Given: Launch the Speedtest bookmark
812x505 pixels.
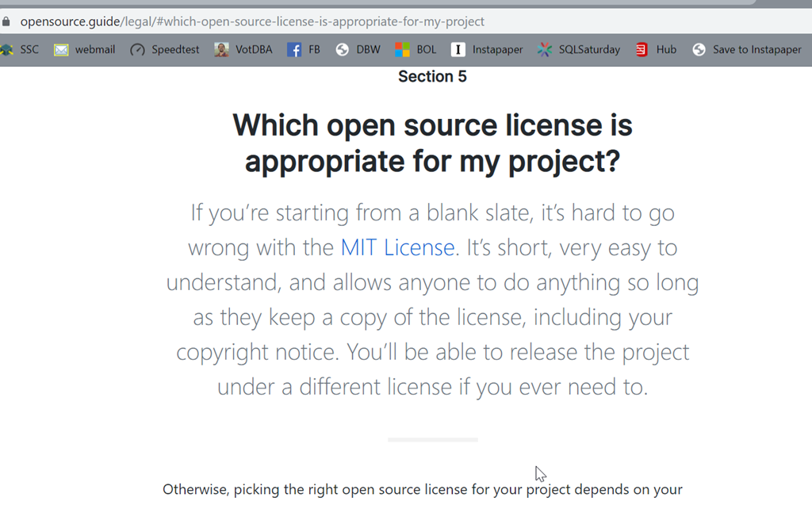Looking at the screenshot, I should pos(165,49).
